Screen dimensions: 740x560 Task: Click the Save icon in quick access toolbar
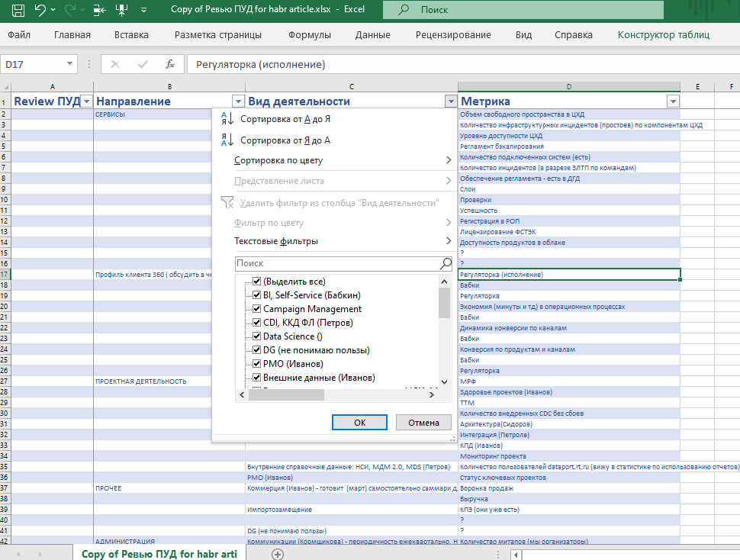pos(18,10)
